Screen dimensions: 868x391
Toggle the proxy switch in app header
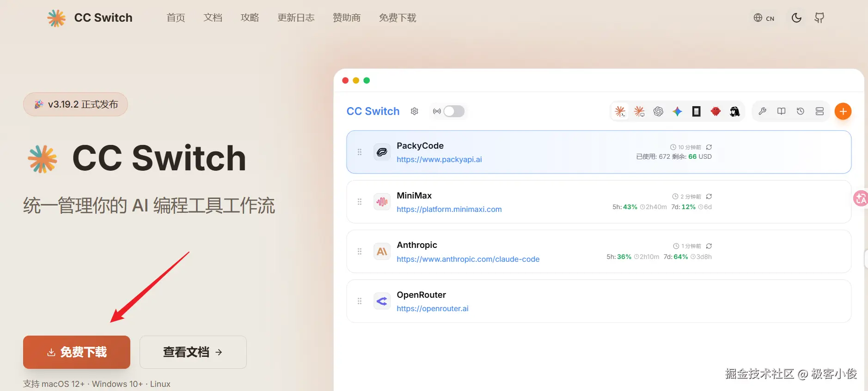click(x=454, y=111)
